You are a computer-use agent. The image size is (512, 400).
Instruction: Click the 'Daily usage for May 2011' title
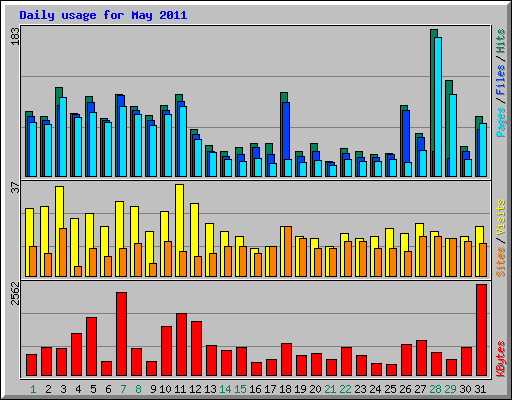(103, 15)
